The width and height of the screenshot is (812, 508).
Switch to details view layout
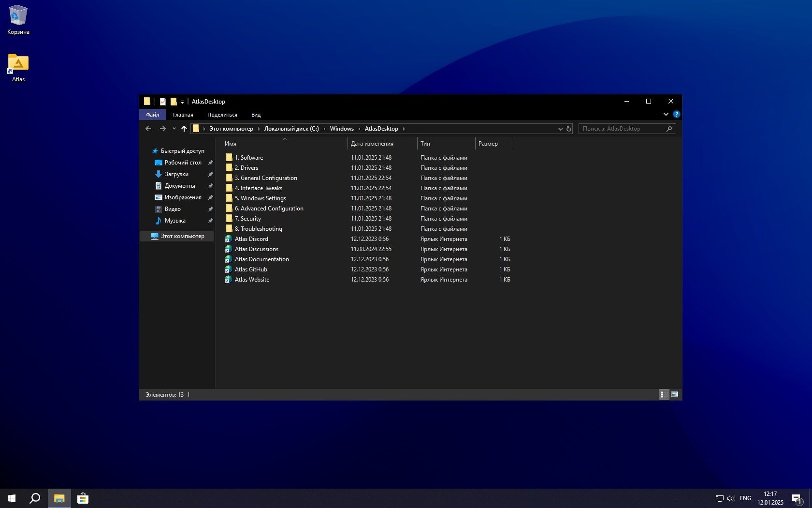(664, 395)
